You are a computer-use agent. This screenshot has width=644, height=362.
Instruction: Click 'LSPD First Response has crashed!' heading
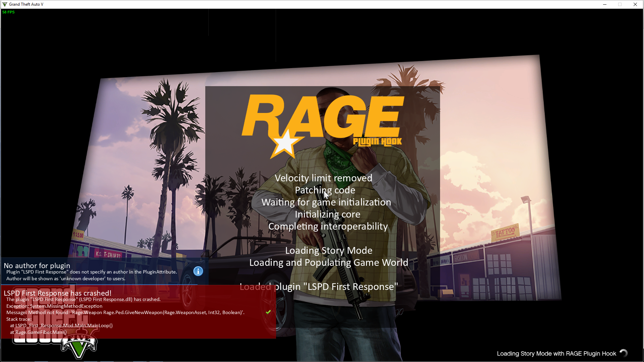(57, 293)
